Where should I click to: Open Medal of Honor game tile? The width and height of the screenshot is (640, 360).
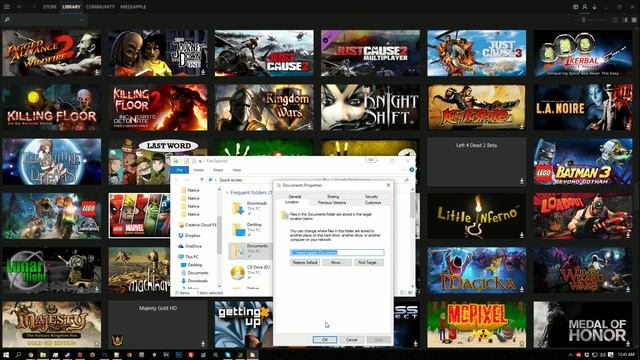[583, 324]
